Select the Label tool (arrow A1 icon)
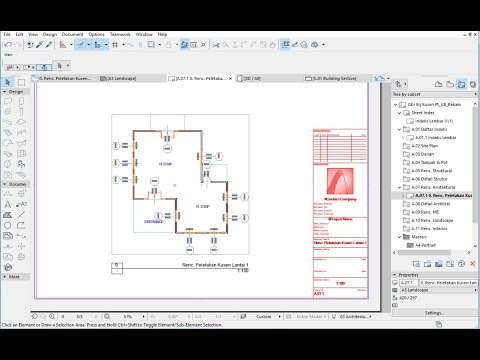This screenshot has width=480, height=360. [x=21, y=204]
